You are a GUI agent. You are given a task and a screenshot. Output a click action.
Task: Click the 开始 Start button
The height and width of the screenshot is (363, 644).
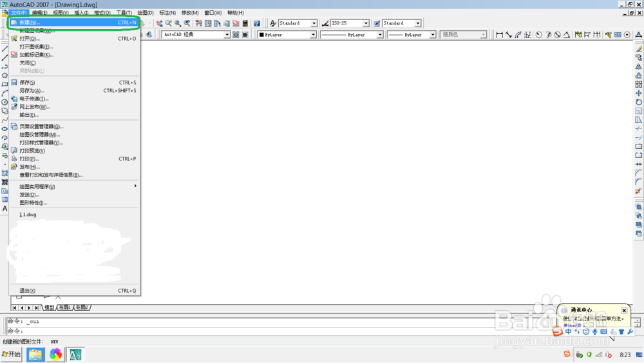[12, 355]
